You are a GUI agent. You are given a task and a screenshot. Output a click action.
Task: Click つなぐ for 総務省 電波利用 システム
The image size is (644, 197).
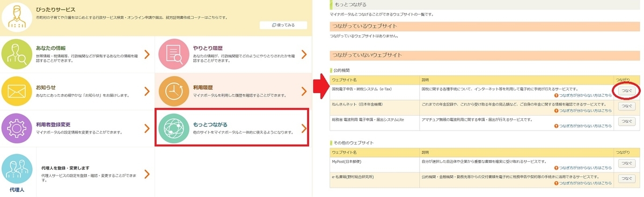click(626, 122)
